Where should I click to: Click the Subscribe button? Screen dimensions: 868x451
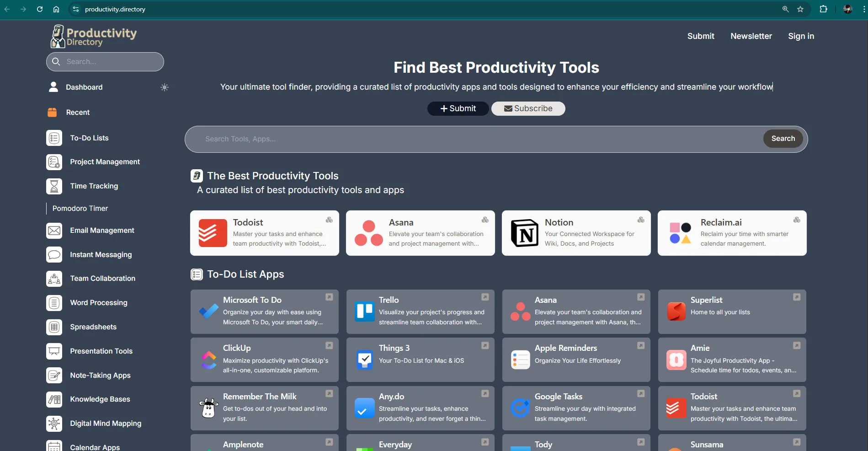tap(528, 108)
